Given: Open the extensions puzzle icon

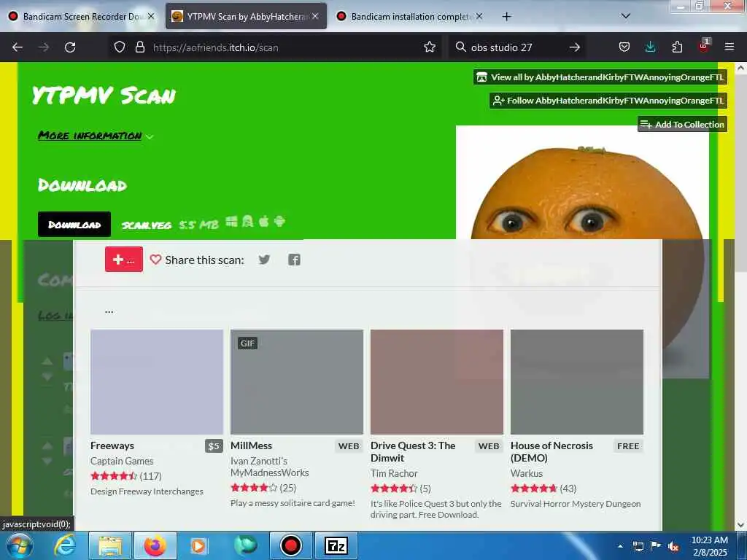Looking at the screenshot, I should (x=677, y=47).
